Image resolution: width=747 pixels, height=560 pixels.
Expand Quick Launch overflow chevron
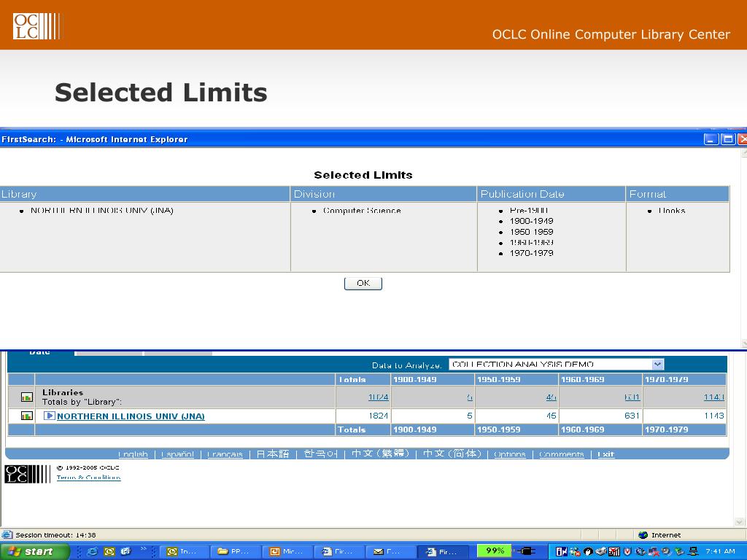pyautogui.click(x=144, y=549)
